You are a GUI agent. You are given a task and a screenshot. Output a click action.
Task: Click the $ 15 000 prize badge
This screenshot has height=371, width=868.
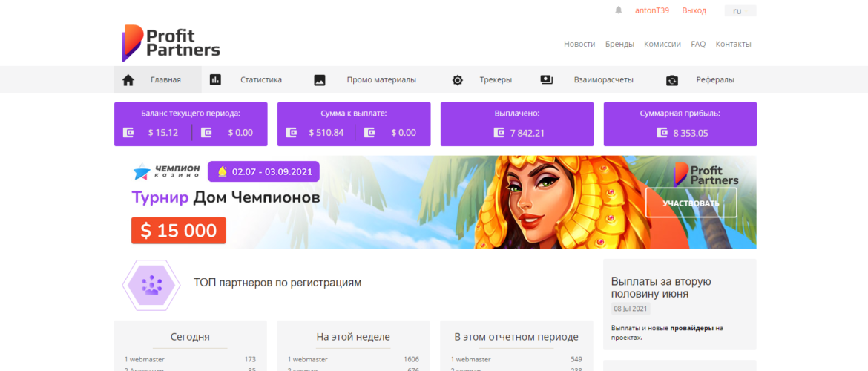tap(178, 230)
